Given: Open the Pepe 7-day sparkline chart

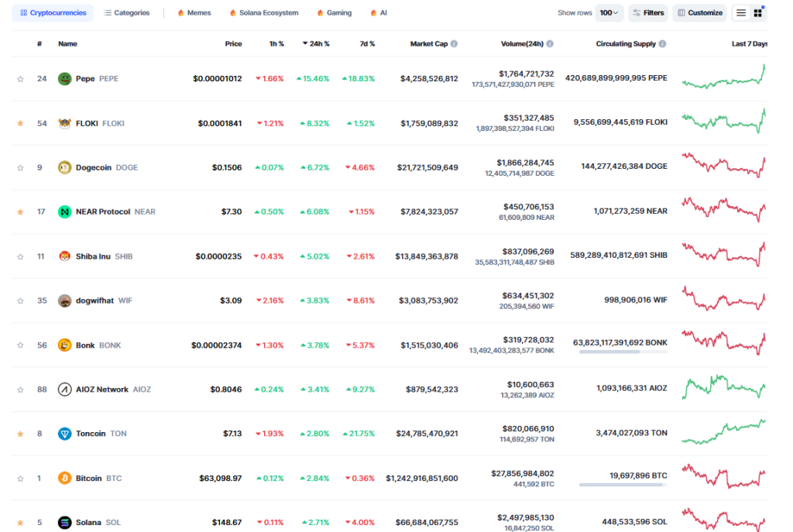Looking at the screenshot, I should [x=724, y=77].
